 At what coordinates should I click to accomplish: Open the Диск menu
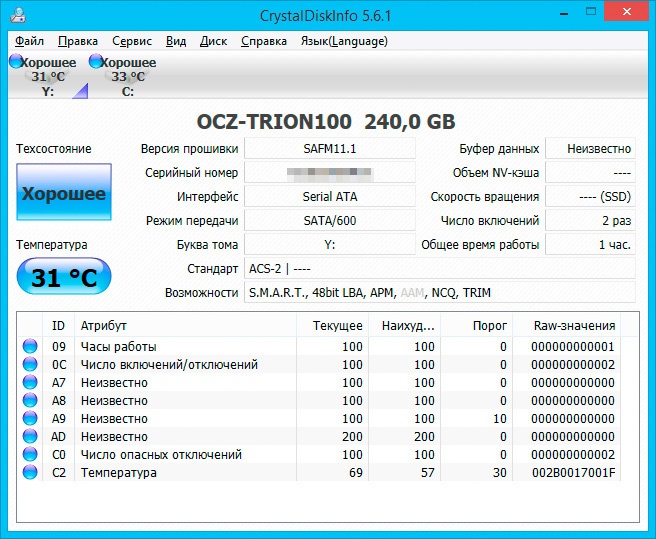[213, 41]
